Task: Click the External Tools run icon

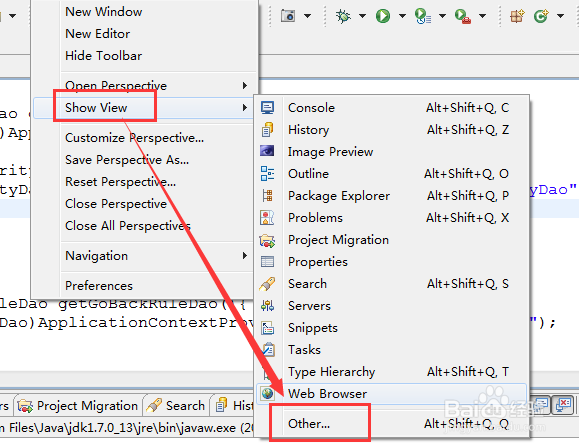Action: click(x=463, y=16)
